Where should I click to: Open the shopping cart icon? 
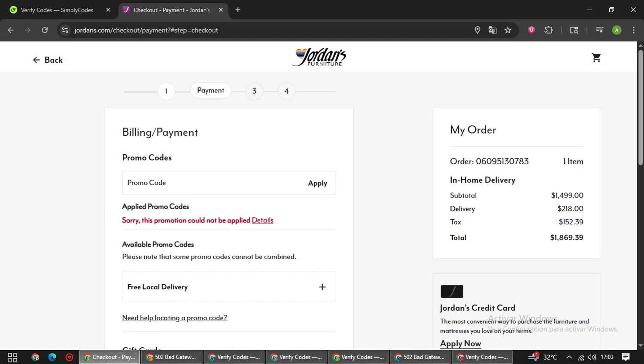pyautogui.click(x=596, y=58)
